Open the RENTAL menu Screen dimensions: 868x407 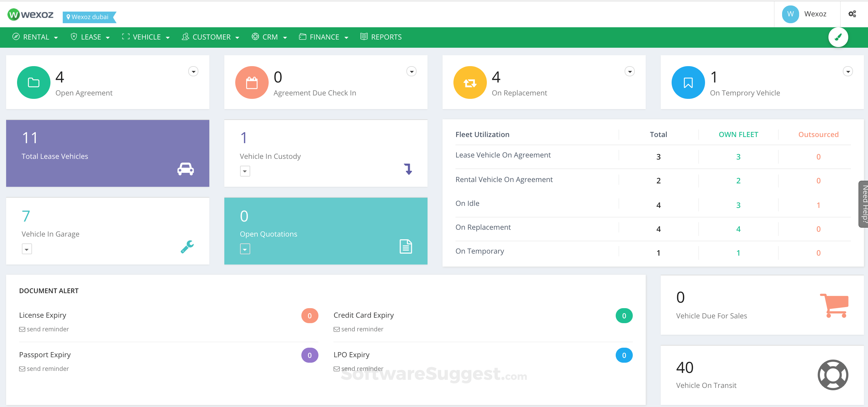pyautogui.click(x=35, y=37)
